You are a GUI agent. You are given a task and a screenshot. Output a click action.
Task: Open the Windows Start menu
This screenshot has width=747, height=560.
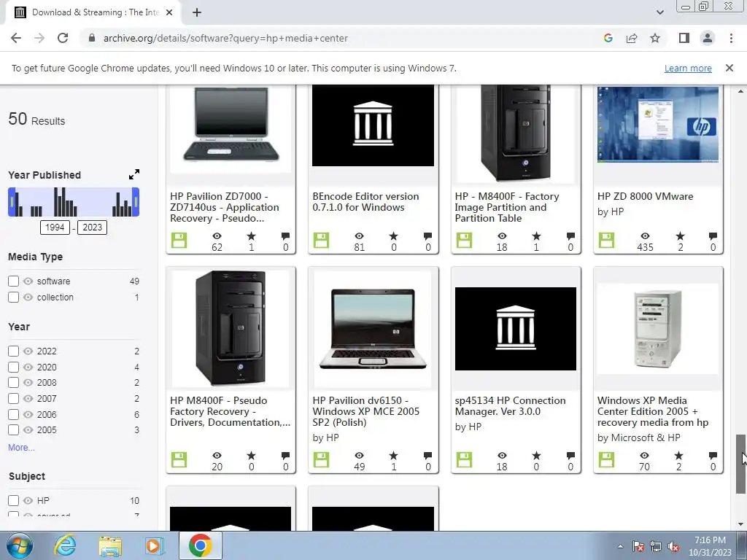click(20, 545)
